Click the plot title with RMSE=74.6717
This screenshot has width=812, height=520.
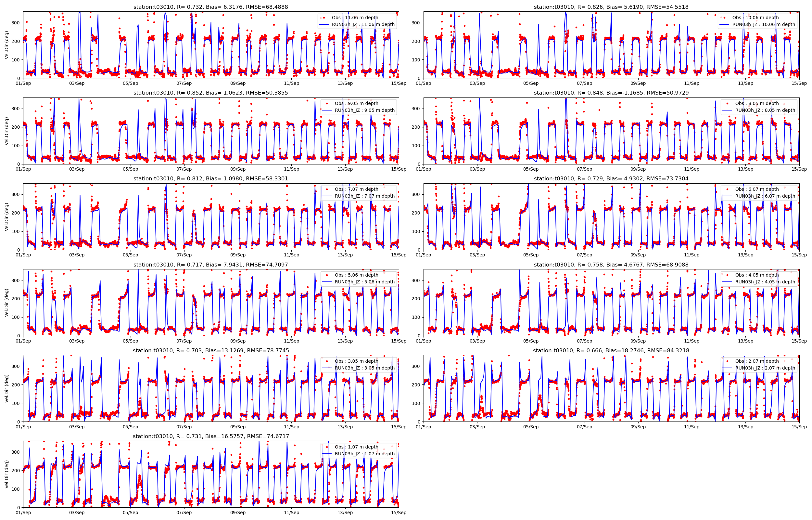coord(210,436)
